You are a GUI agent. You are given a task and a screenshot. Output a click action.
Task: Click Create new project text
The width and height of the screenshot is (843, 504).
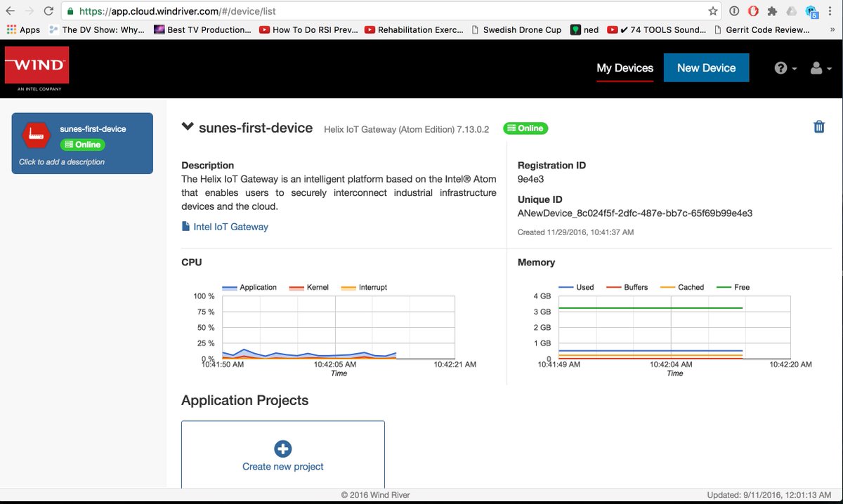pyautogui.click(x=283, y=466)
